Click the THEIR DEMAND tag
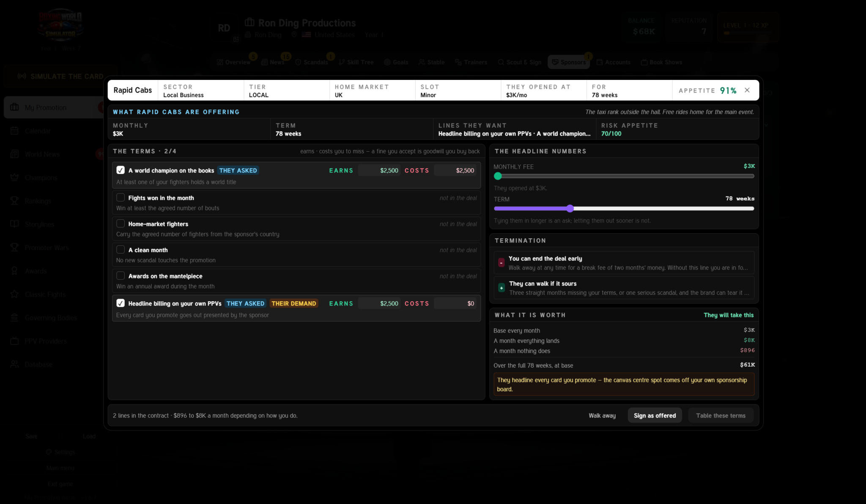 (x=294, y=303)
